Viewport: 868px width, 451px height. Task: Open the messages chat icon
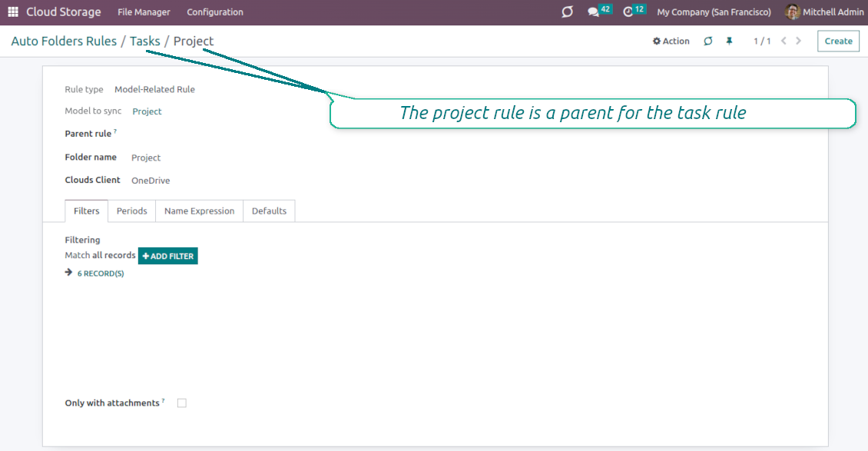[594, 12]
